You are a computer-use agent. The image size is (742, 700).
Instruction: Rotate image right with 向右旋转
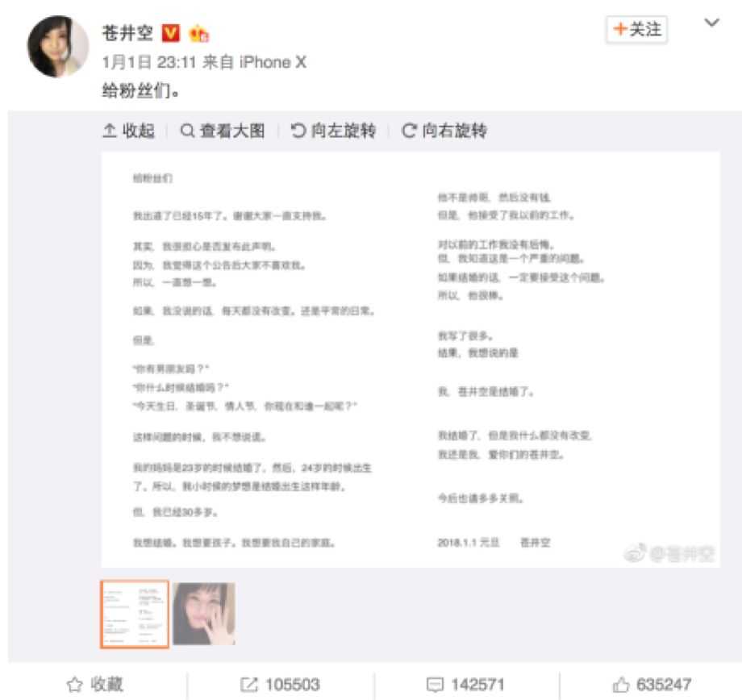tap(444, 130)
